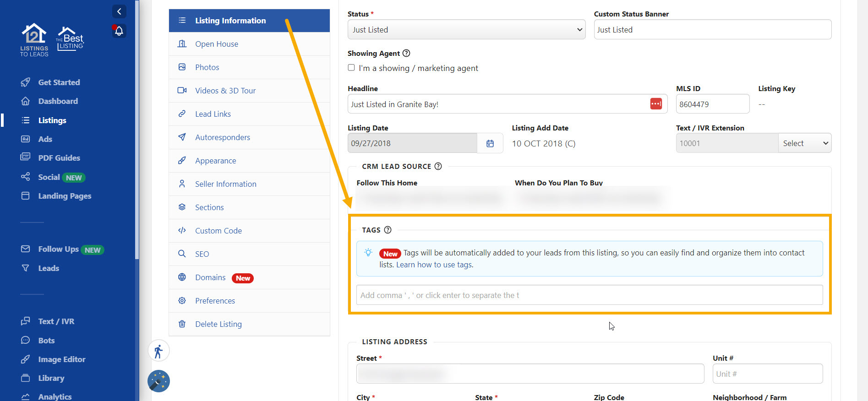Collapse the sidebar with the chevron arrow
Viewport: 868px width, 401px height.
coord(119,11)
